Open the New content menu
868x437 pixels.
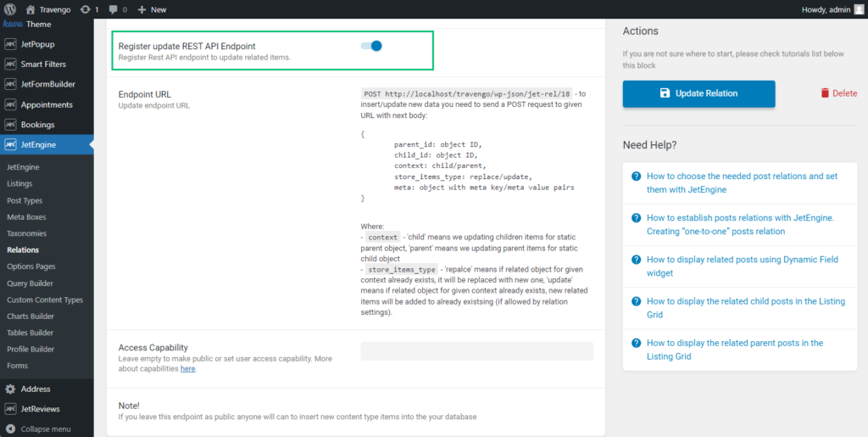pyautogui.click(x=152, y=9)
